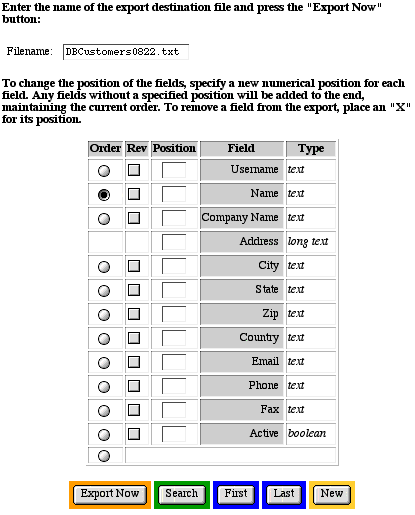Tick the Rev checkbox for Zip
415x515 pixels.
[x=134, y=314]
